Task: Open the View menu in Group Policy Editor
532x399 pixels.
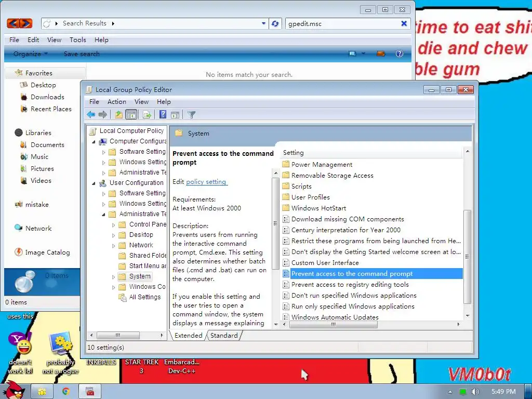Action: click(141, 102)
